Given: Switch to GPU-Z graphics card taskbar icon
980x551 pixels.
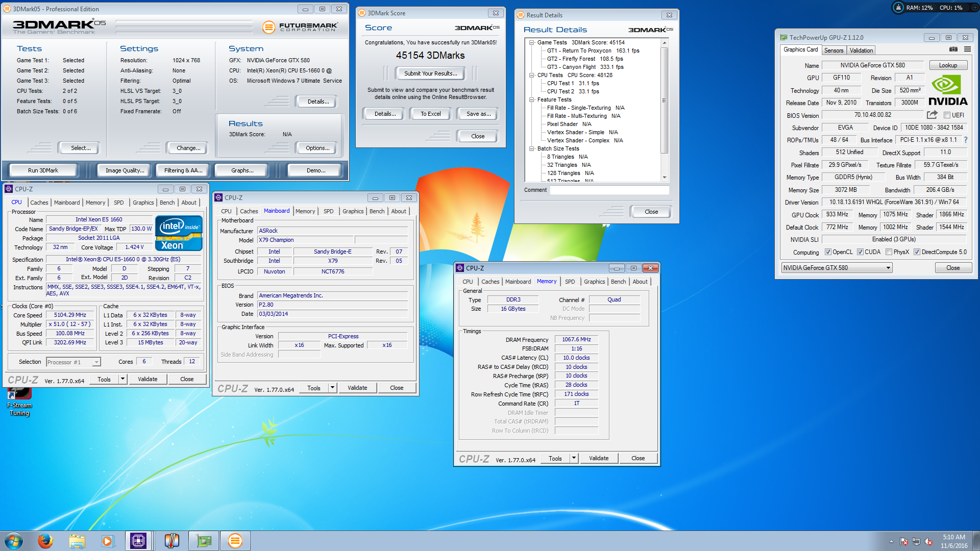Looking at the screenshot, I should point(204,541).
